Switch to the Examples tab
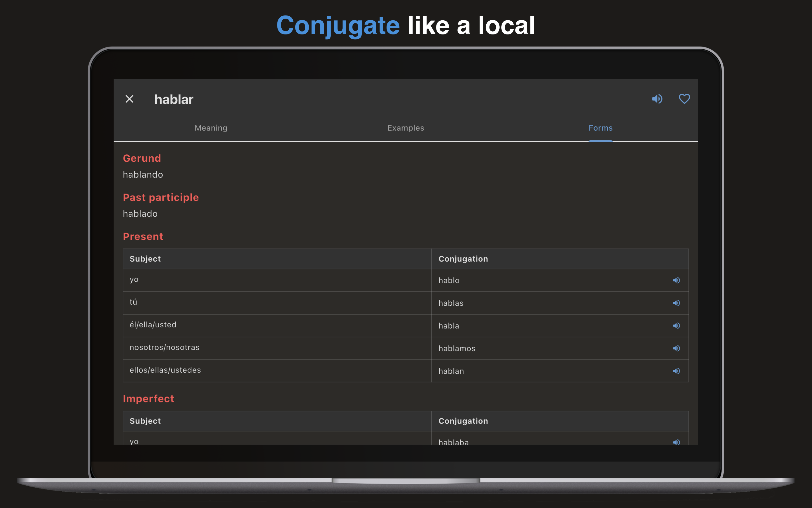 [x=406, y=128]
